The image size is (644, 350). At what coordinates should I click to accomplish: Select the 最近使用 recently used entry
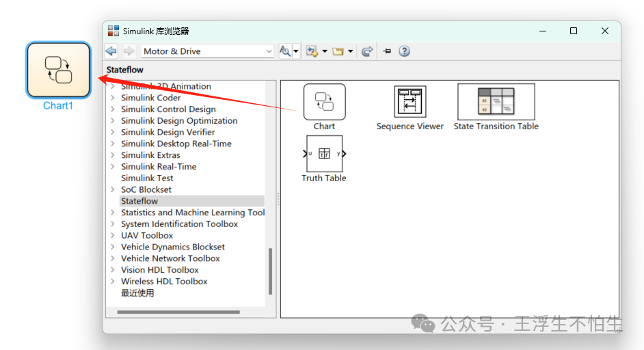coord(137,293)
